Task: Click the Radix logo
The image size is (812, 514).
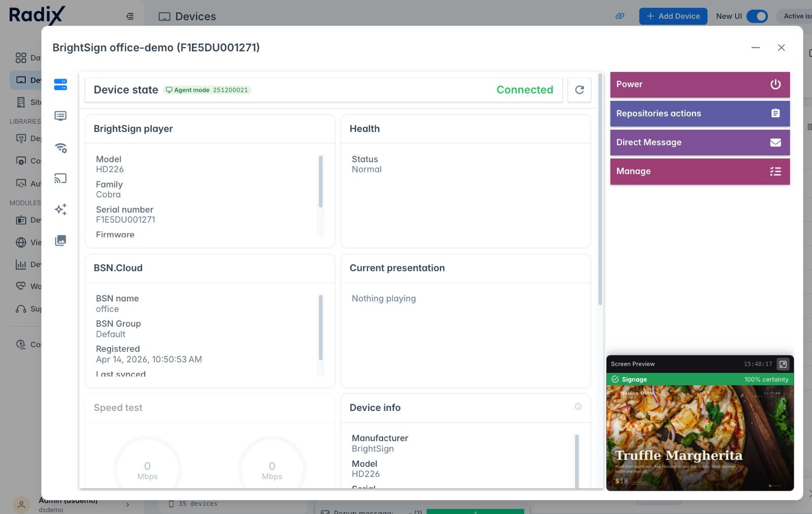Action: click(37, 15)
